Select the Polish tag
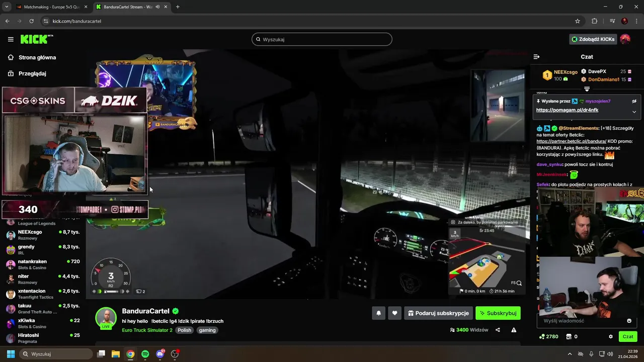 184,330
